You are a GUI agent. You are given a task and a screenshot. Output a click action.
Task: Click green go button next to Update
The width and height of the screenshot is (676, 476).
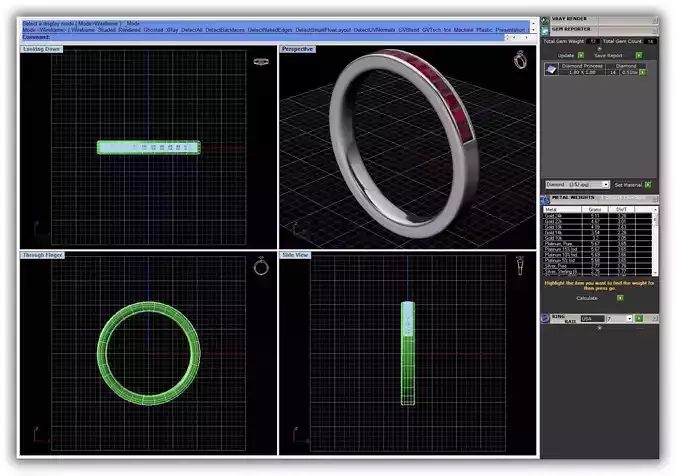pos(581,55)
